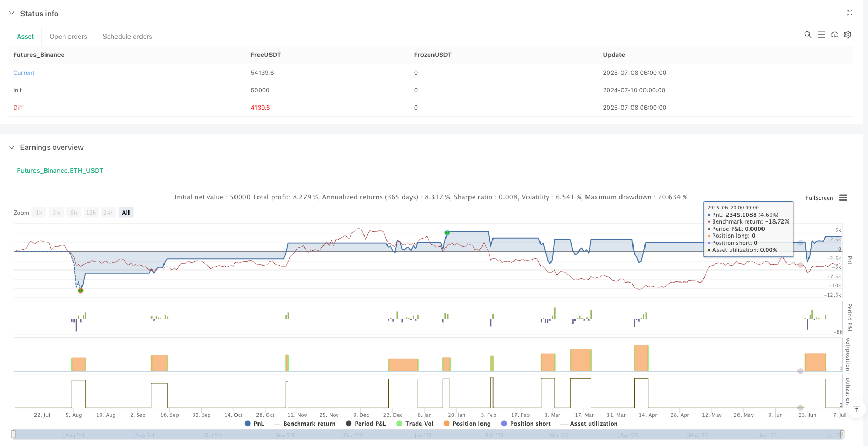Open the chart hamburger menu icon
The image size is (868, 446).
coord(843,198)
